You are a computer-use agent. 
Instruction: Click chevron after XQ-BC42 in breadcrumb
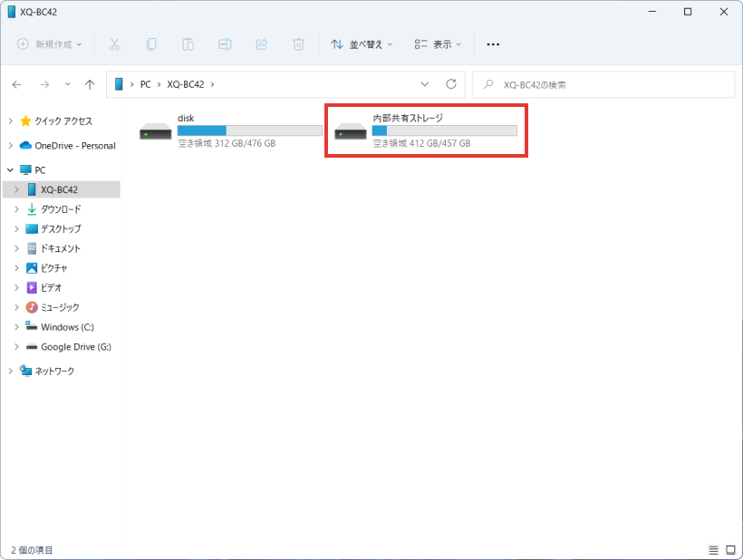[x=212, y=84]
